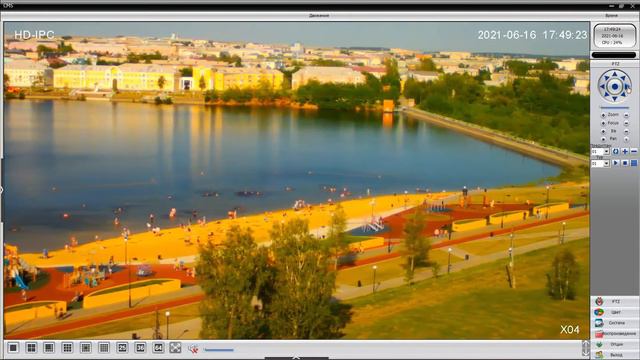Move camera down-left with diagonal PTZ arrow
Image resolution: width=640 pixels, height=360 pixels.
(606, 95)
